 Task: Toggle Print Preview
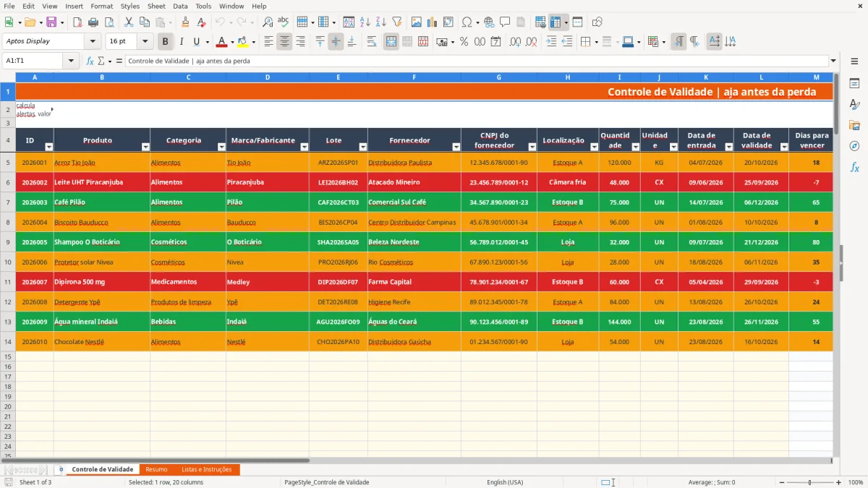click(x=109, y=22)
